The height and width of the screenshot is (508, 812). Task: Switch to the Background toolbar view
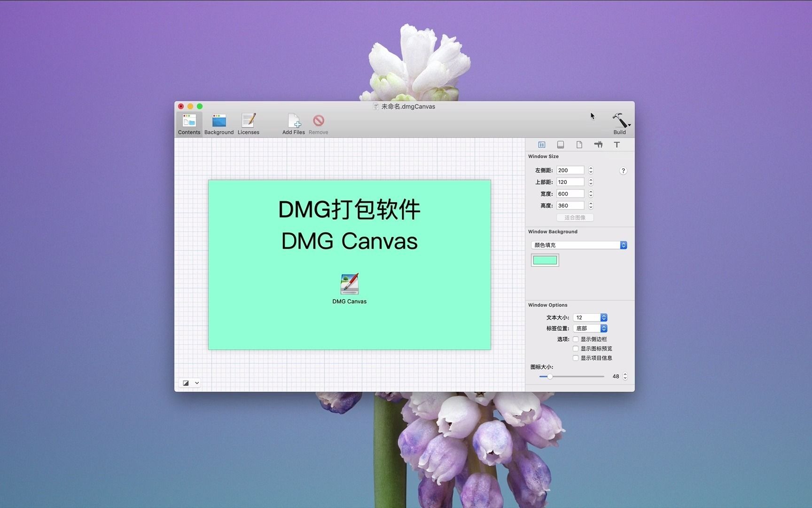(x=219, y=124)
